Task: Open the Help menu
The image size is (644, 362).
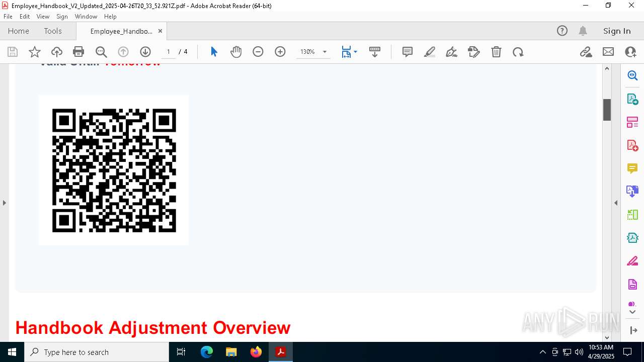Action: pyautogui.click(x=110, y=16)
